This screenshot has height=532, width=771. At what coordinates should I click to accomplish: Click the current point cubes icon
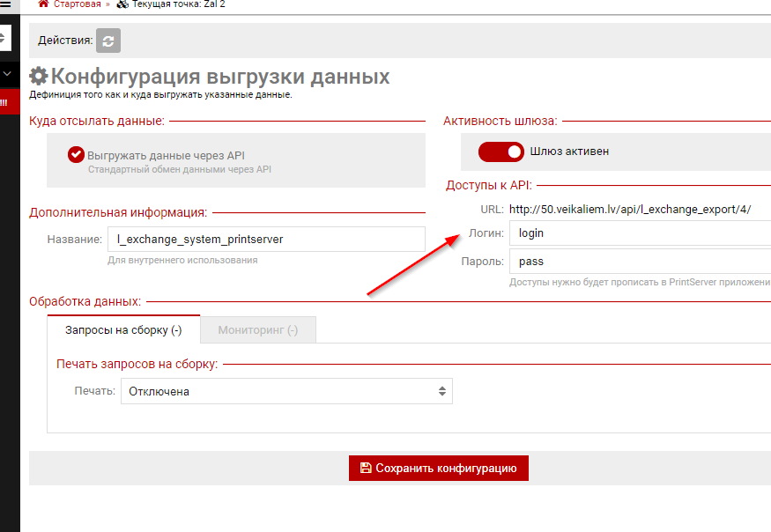tap(122, 4)
